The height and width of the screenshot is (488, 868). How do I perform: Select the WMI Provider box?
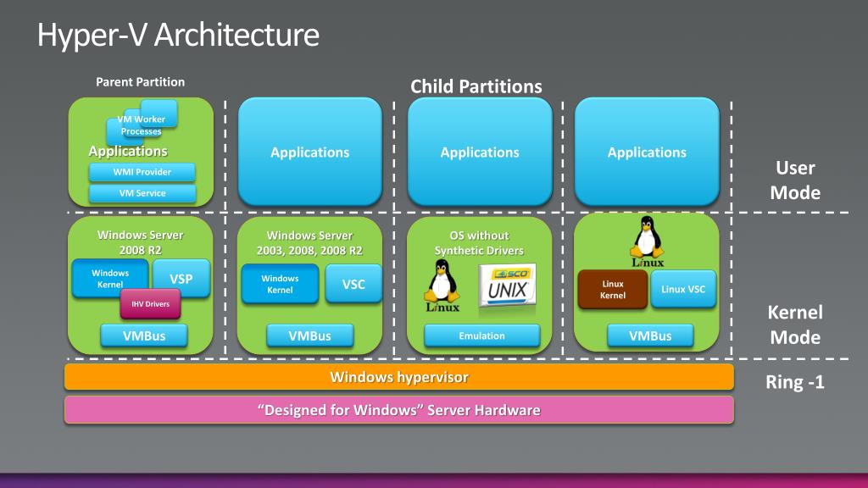pyautogui.click(x=142, y=172)
